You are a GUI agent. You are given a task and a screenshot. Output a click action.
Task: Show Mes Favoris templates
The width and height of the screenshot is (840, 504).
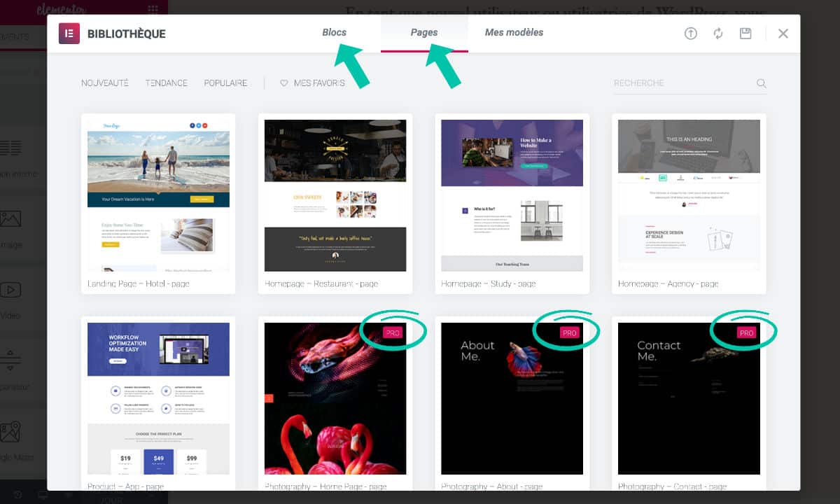tap(319, 83)
